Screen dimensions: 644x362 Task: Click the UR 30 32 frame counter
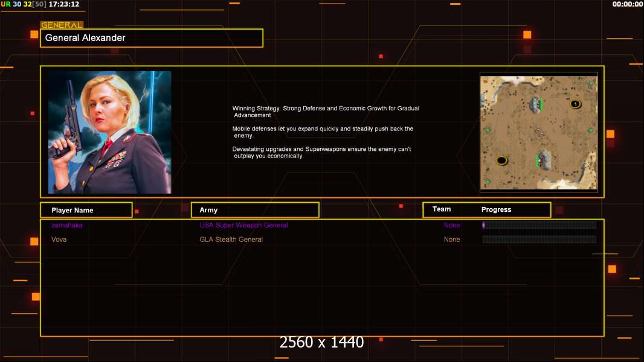[24, 4]
